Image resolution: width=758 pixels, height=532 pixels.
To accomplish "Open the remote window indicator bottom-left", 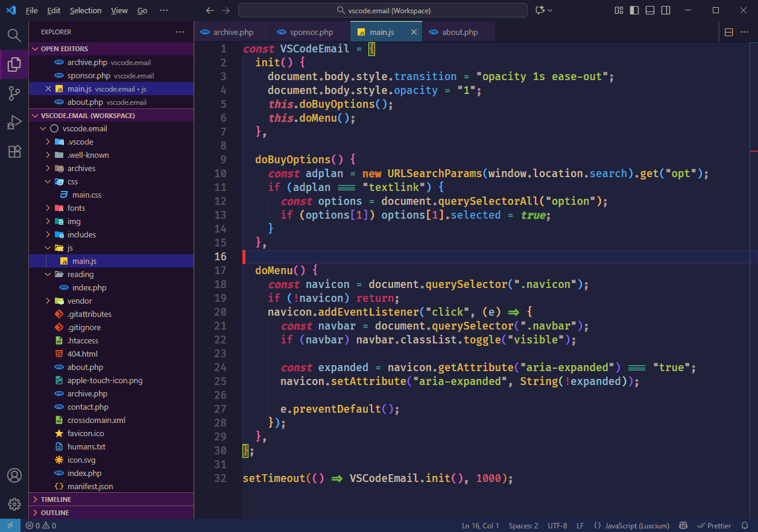I will pyautogui.click(x=10, y=525).
